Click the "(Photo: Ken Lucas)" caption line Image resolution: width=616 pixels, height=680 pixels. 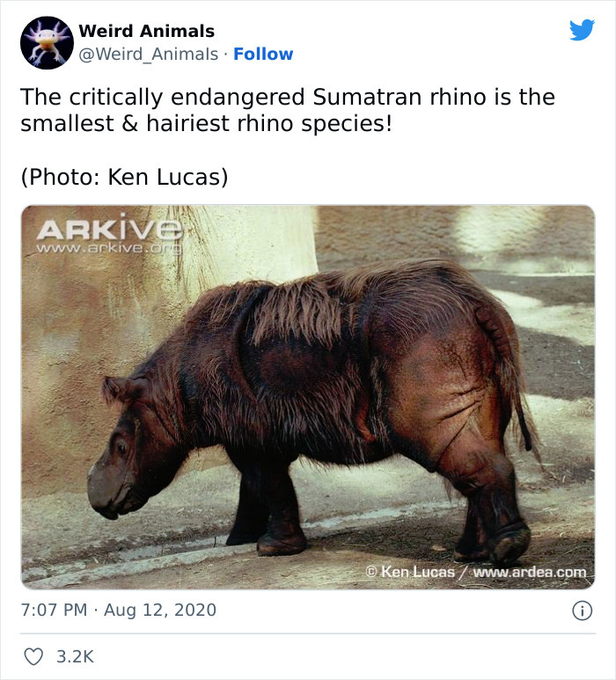tap(124, 177)
